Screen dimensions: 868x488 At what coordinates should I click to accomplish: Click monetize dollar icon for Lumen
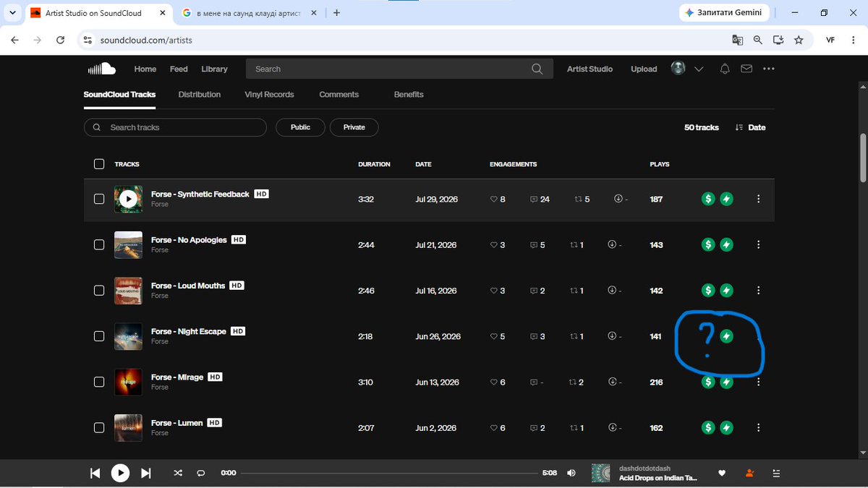tap(709, 428)
